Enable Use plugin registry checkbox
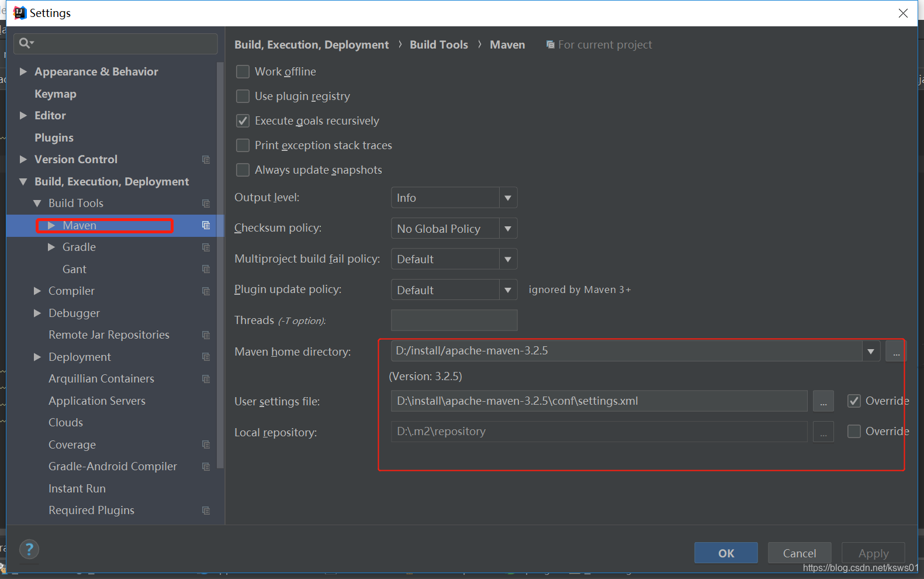The height and width of the screenshot is (579, 924). [x=243, y=96]
